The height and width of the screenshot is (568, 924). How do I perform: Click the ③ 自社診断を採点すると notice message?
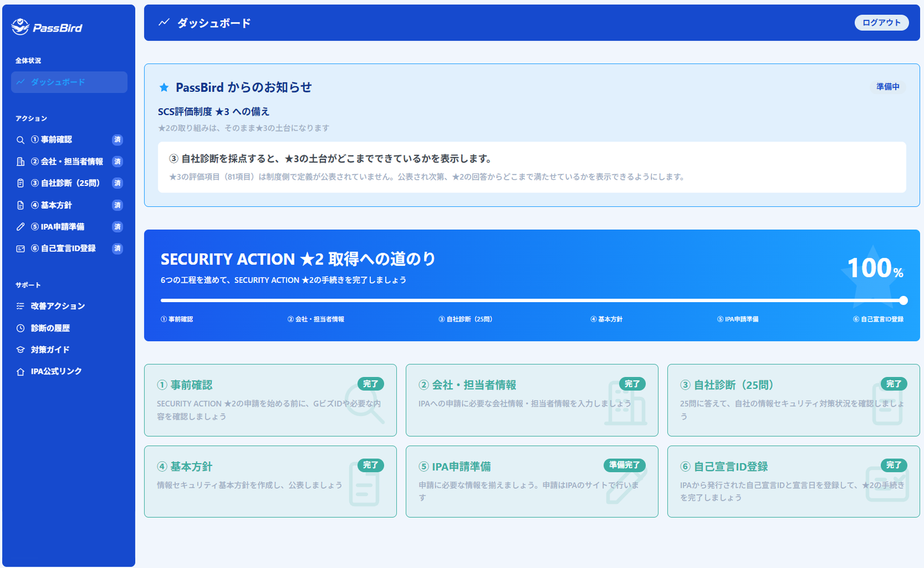point(330,158)
